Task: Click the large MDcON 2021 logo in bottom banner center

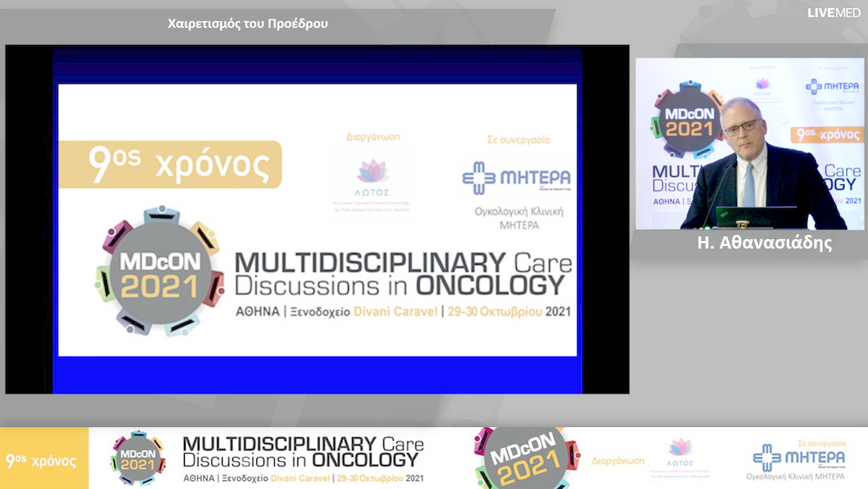Action: coord(526,458)
